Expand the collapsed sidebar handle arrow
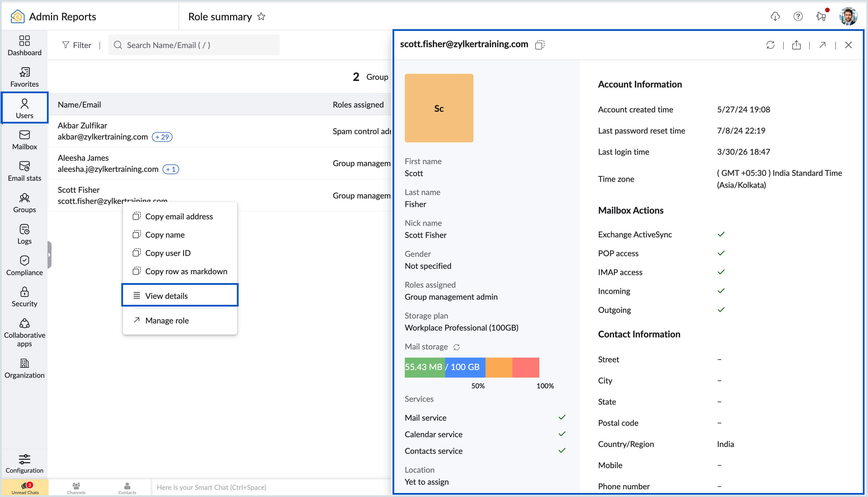The image size is (868, 497). [x=49, y=255]
